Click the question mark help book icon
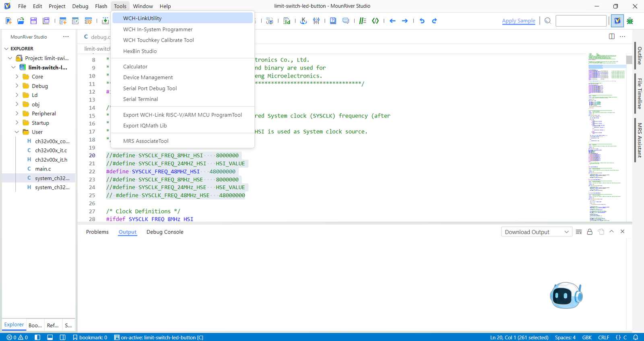644x341 pixels. tap(333, 21)
